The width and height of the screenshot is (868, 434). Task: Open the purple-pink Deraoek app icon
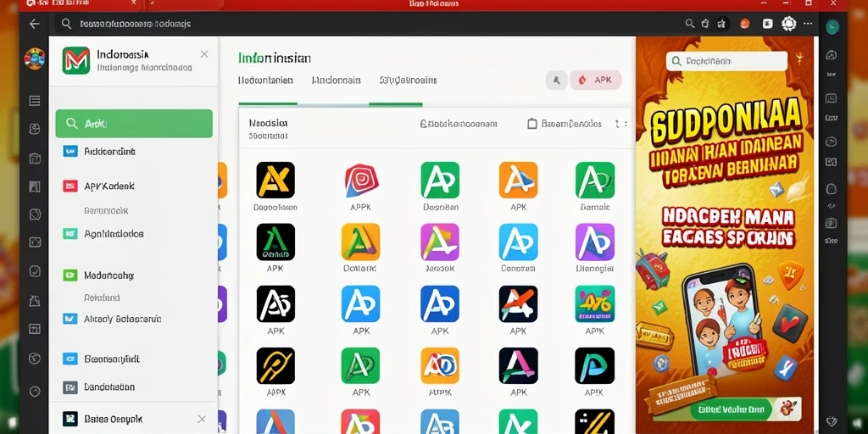pos(440,242)
